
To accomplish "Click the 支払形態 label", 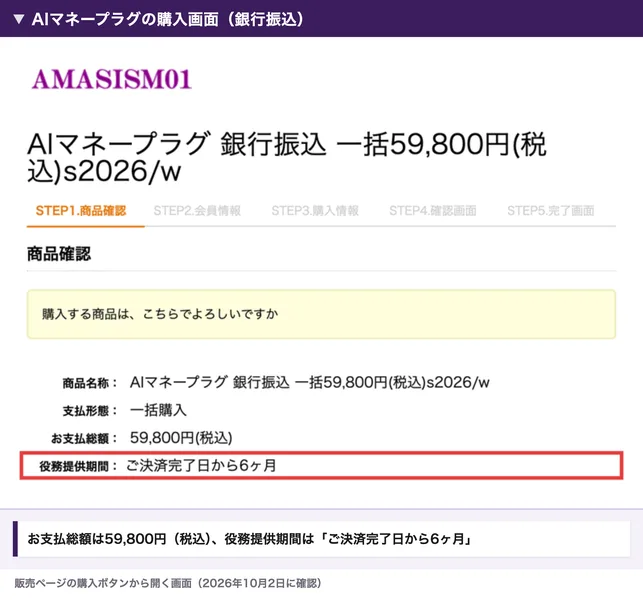I will click(89, 411).
